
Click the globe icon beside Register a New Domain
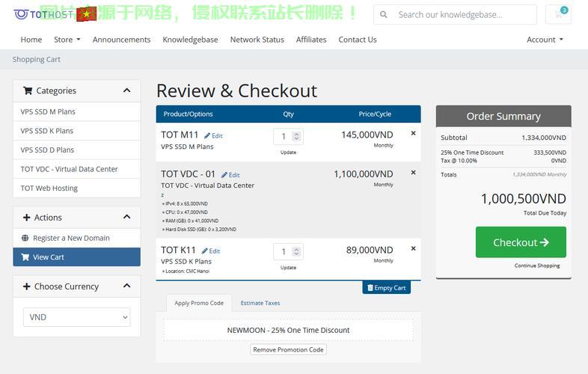pyautogui.click(x=25, y=238)
